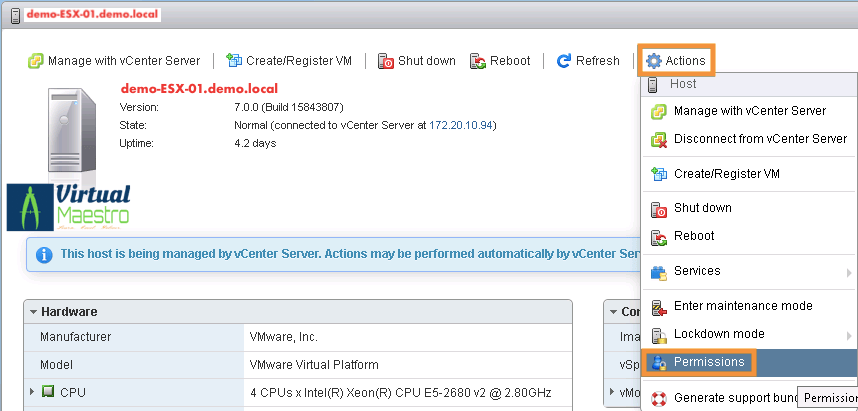Screen dimensions: 858x411
Task: Click the Enter maintenance mode menu icon
Action: [659, 306]
